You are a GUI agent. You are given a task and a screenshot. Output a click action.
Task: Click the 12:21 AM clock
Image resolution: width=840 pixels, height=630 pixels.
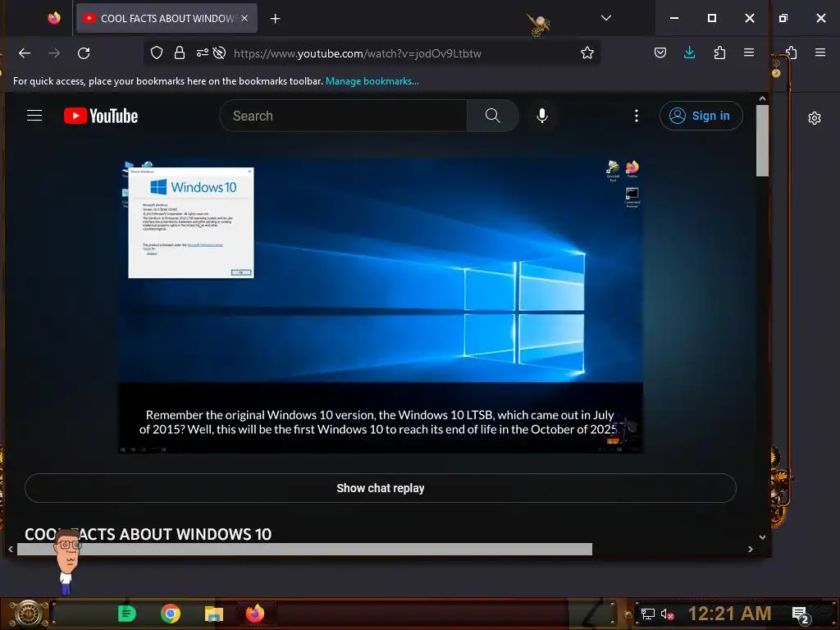click(x=729, y=614)
